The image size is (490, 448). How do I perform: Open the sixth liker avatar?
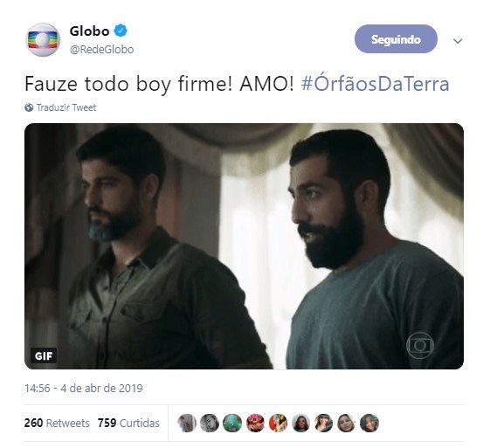coord(301,423)
